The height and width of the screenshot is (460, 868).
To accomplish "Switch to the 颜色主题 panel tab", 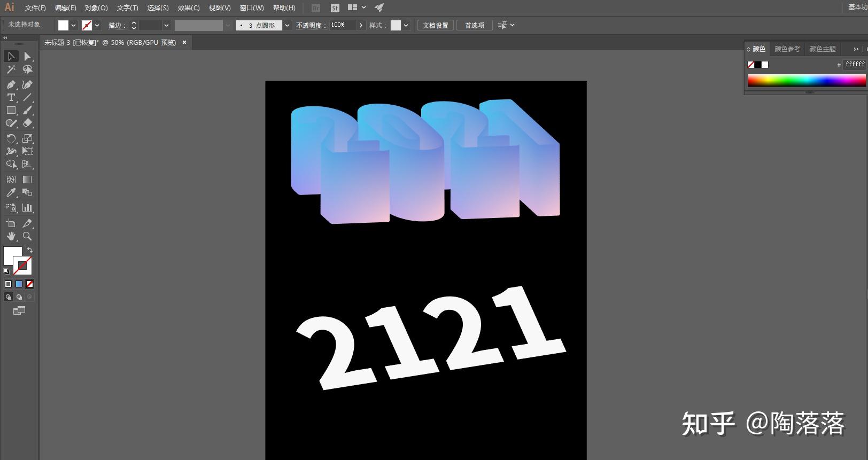I will [x=823, y=49].
